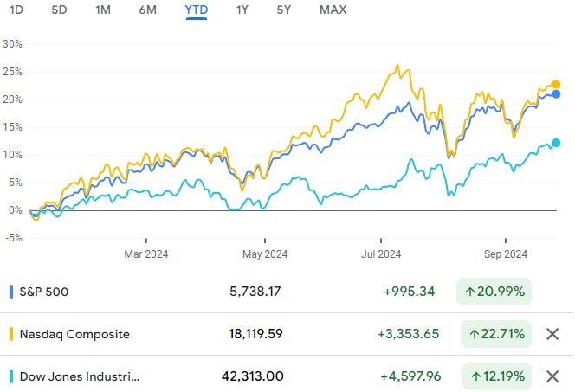Remove Nasdaq Composite from the comparison
The image size is (575, 392).
click(552, 334)
